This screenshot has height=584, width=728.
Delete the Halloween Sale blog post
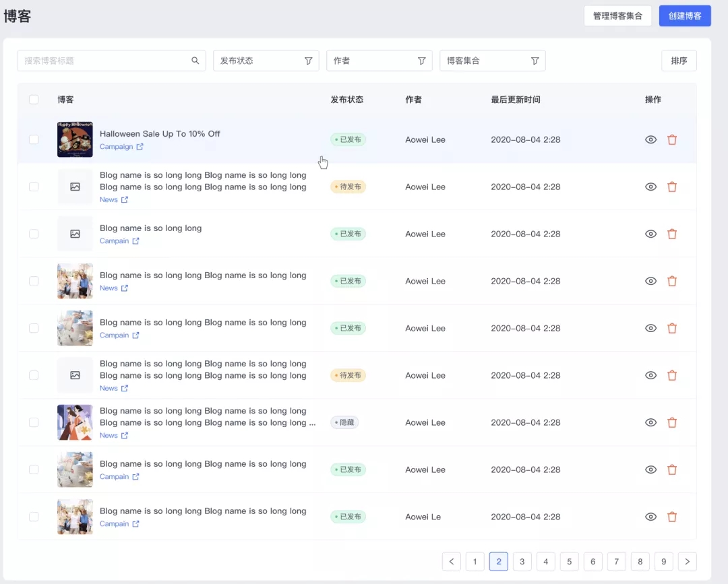671,140
